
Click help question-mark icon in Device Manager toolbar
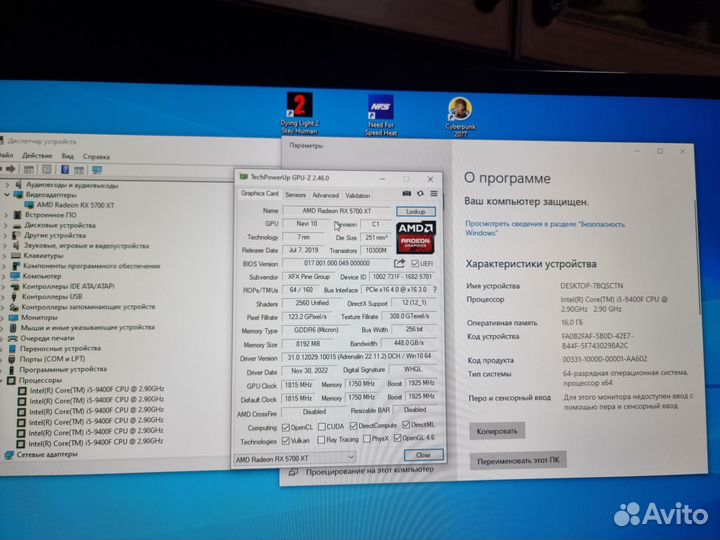65,169
